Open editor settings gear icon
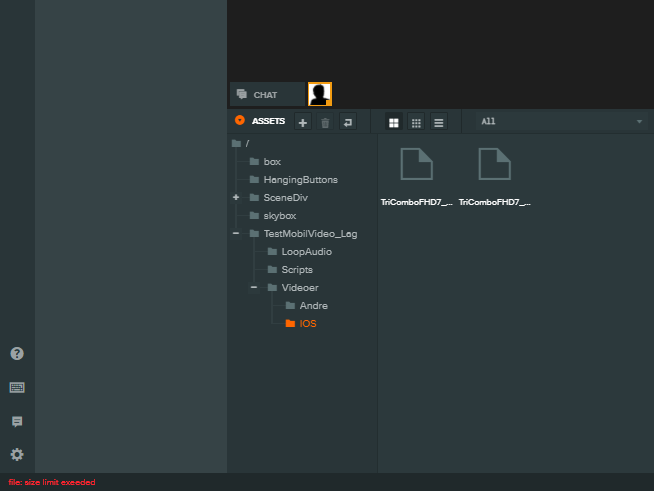 [17, 454]
